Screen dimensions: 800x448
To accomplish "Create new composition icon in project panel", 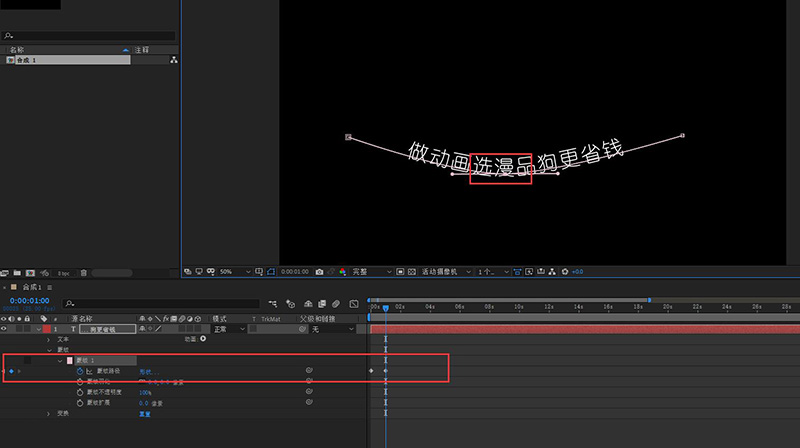I will pyautogui.click(x=30, y=273).
